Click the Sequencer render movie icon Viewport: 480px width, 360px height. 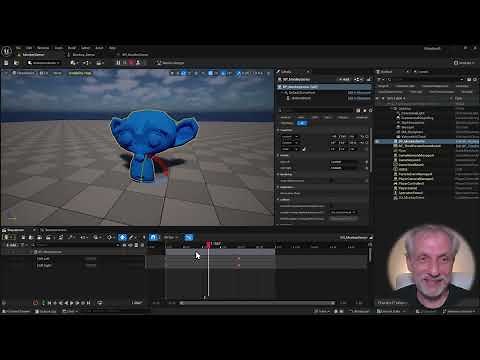(48, 237)
